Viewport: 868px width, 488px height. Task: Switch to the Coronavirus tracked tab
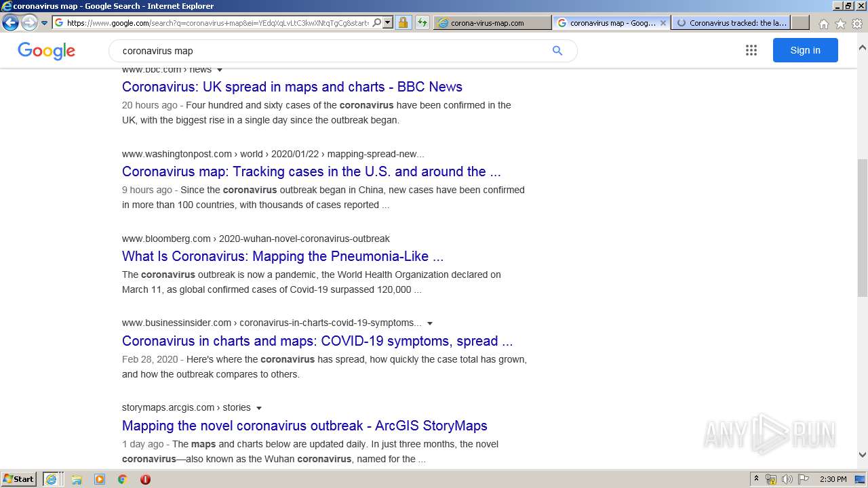point(732,22)
